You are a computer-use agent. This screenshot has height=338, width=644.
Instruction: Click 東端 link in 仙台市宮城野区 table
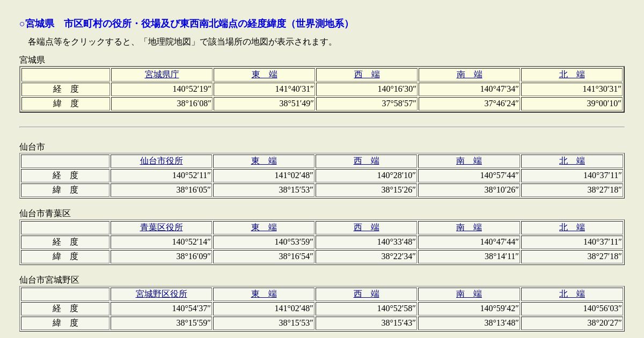coord(264,294)
